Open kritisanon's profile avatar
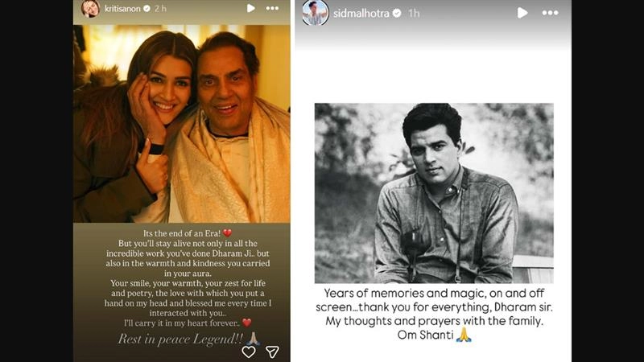The height and width of the screenshot is (362, 644). click(90, 8)
